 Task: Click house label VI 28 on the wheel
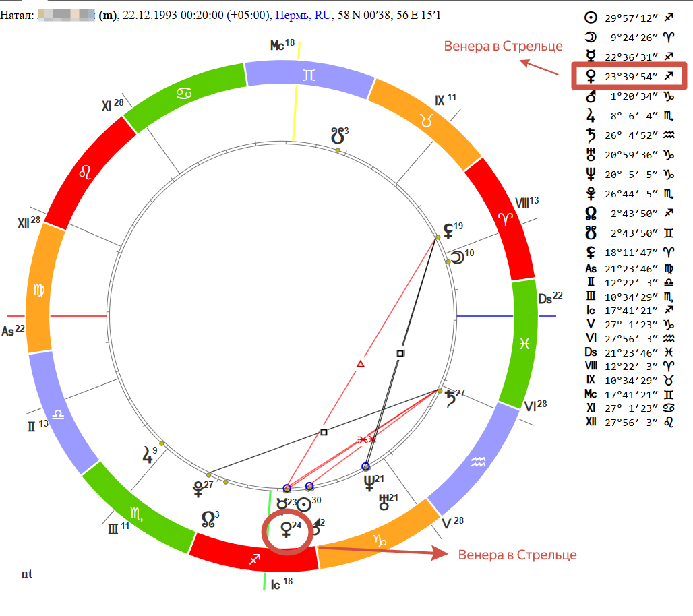point(535,406)
